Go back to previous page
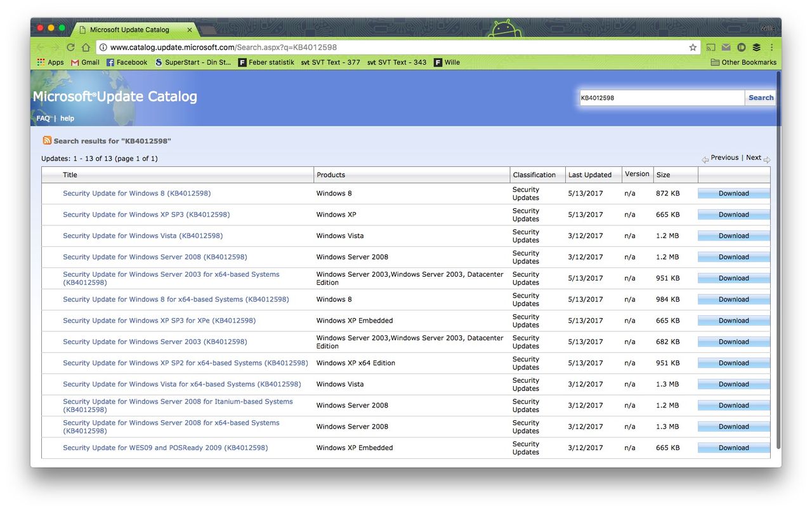812x511 pixels. (x=41, y=48)
